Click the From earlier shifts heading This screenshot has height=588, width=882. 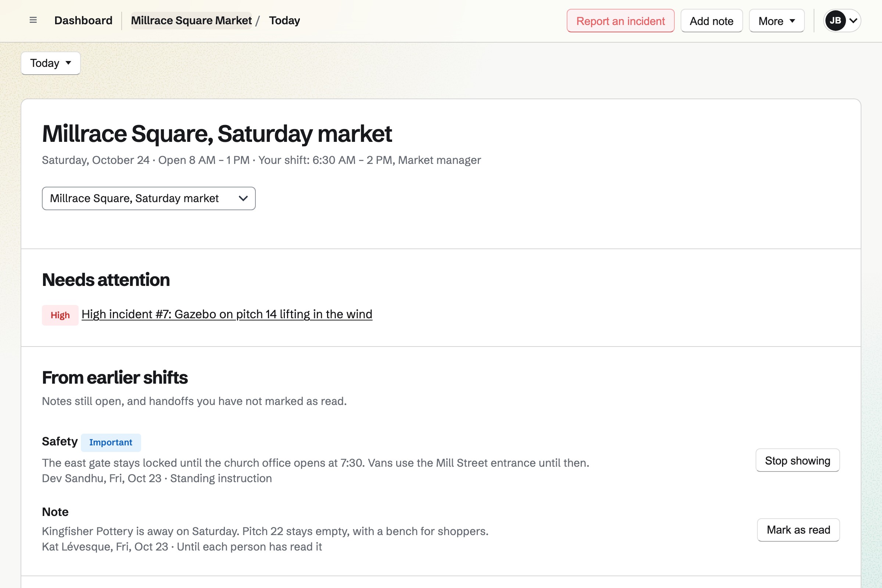click(x=115, y=377)
